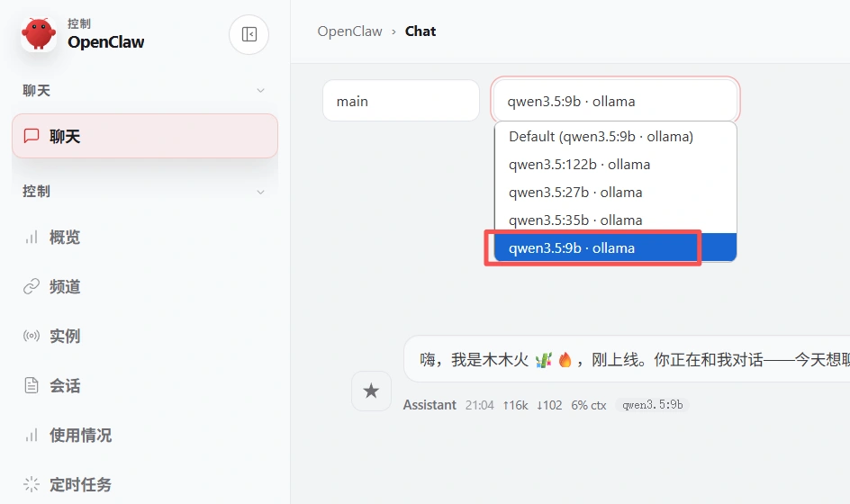Click the spinner icon beside 定时任务
This screenshot has height=504, width=850.
(32, 484)
